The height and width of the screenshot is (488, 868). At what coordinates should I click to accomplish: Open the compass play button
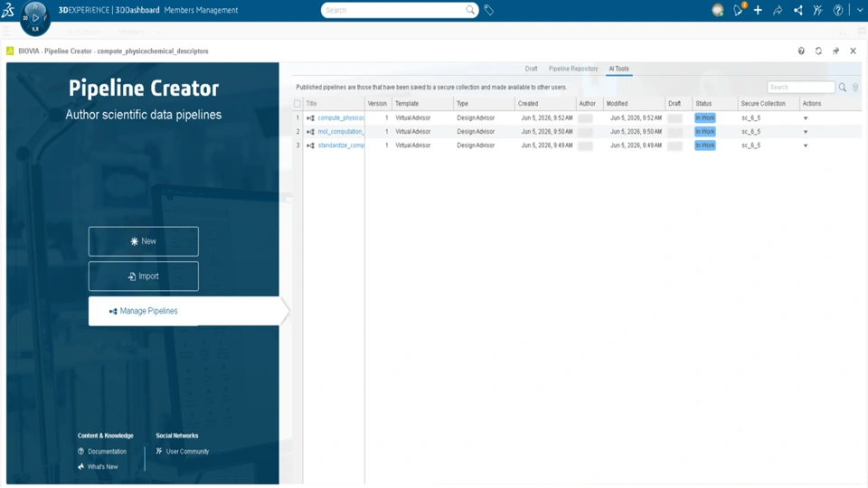(x=35, y=18)
